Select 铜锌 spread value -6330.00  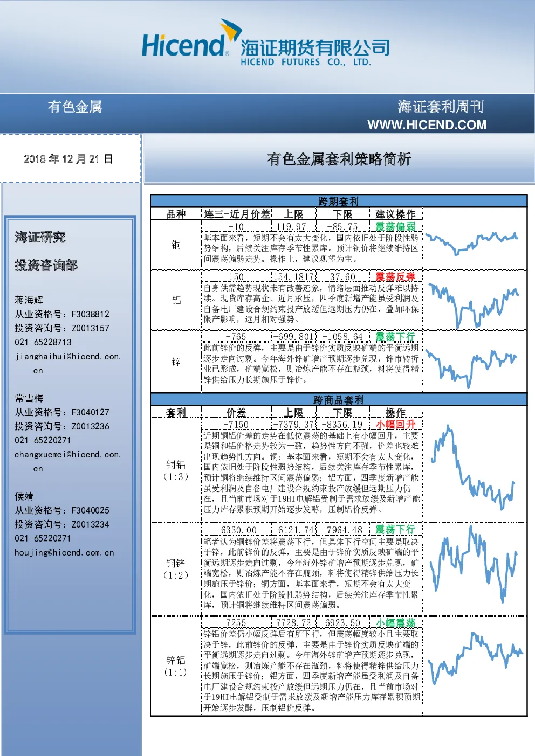pyautogui.click(x=236, y=530)
